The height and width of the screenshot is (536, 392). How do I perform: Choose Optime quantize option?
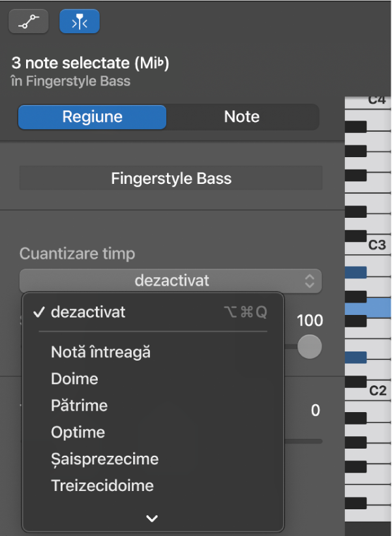click(77, 432)
